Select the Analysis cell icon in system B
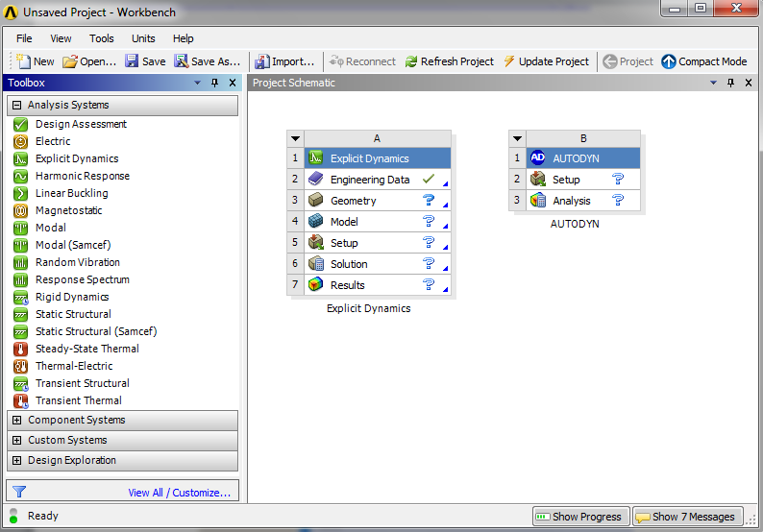 (538, 200)
